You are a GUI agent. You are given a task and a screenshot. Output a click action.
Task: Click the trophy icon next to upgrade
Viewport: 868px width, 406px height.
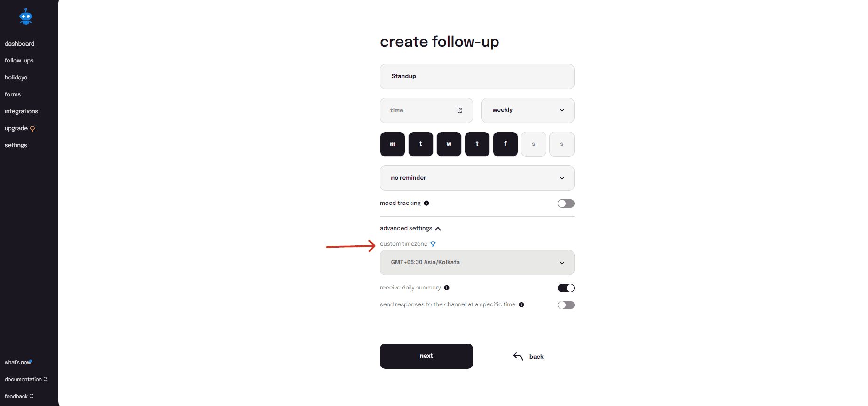click(32, 129)
